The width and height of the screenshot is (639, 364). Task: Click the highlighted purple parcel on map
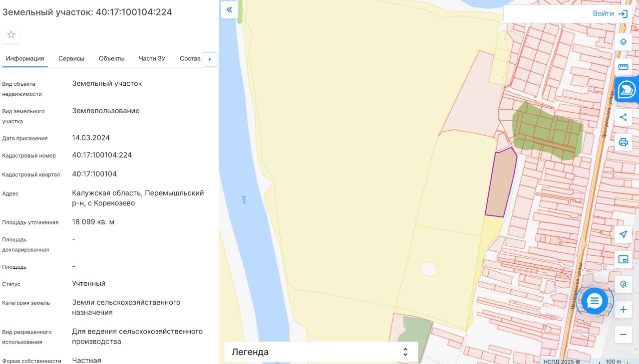501,183
